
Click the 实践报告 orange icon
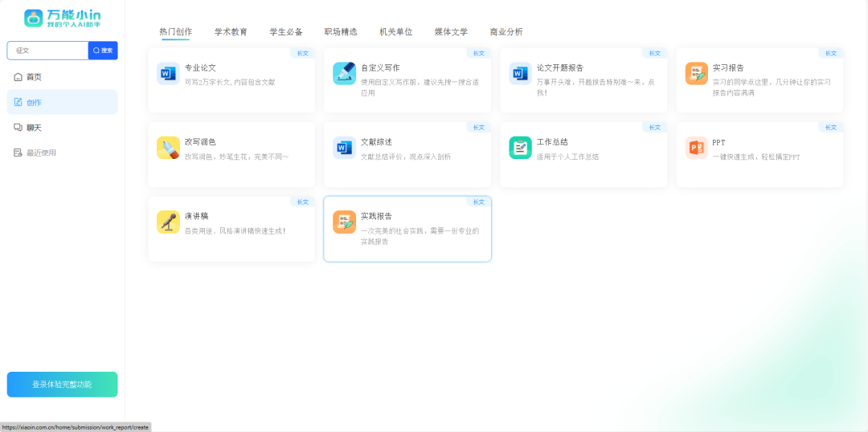pos(344,222)
